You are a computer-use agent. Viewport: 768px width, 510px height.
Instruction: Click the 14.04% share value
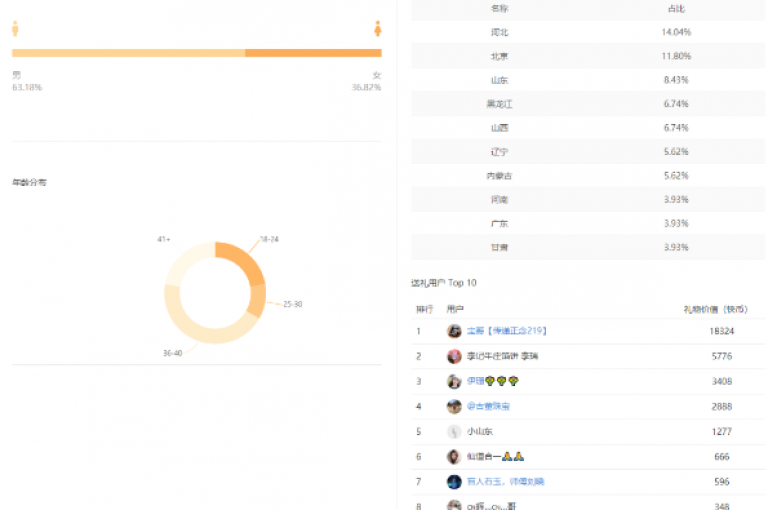click(x=676, y=32)
